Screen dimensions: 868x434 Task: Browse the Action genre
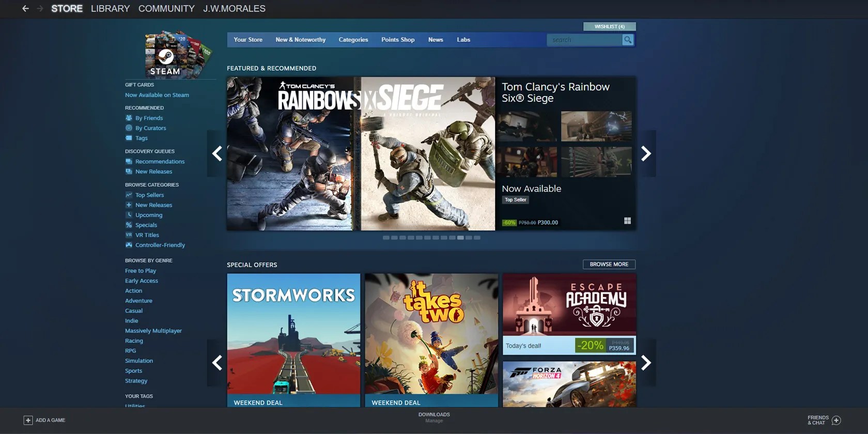tap(133, 291)
